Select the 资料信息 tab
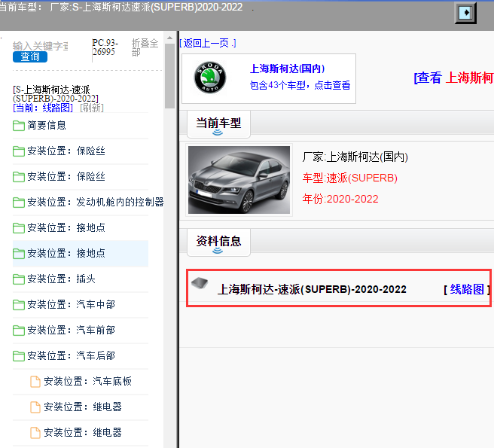This screenshot has width=494, height=448. (218, 242)
